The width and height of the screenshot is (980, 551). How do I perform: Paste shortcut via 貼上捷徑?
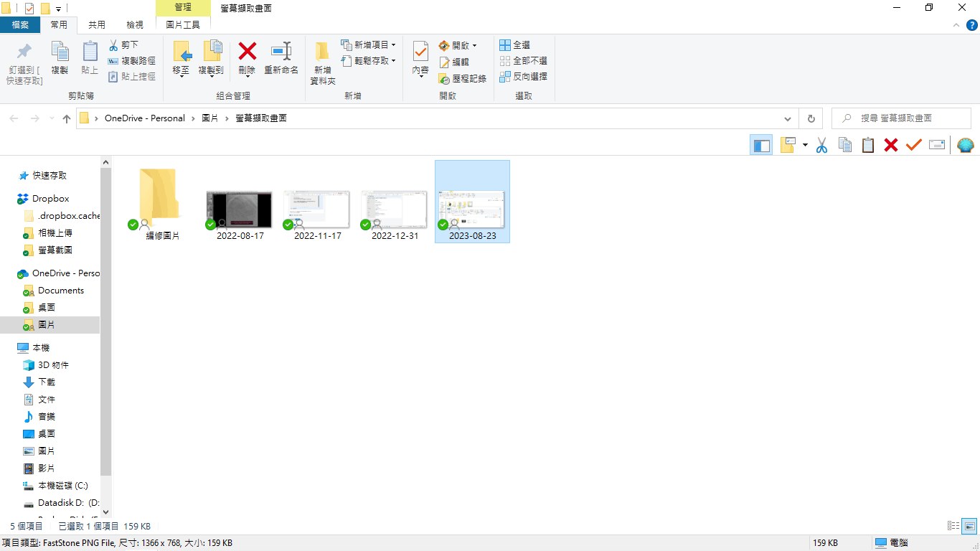(132, 77)
